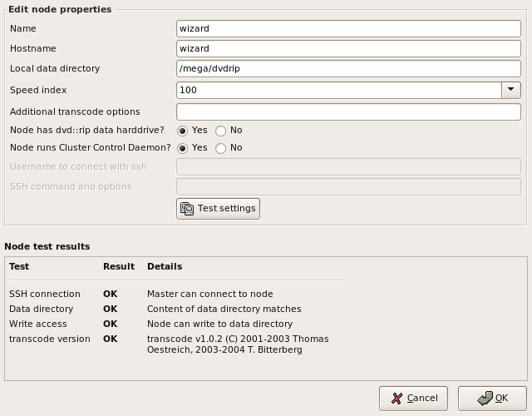Select No for dvd::rip data harddrive

220,131
